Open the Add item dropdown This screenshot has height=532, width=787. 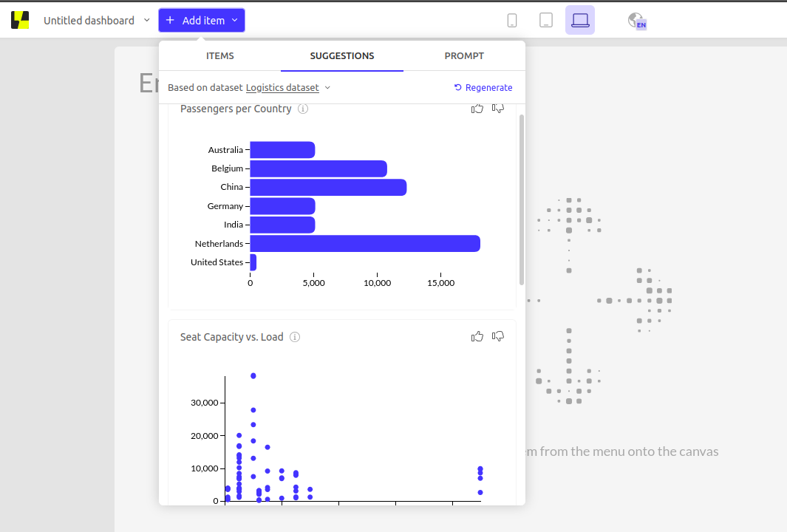[x=202, y=21]
